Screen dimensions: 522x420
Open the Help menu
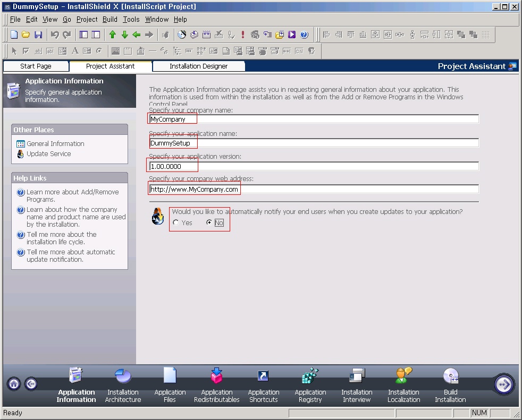180,19
